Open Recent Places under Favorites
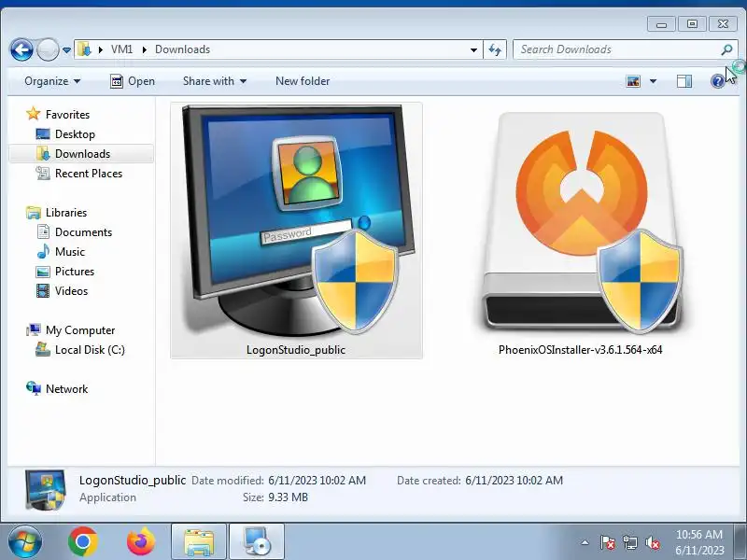 point(89,174)
